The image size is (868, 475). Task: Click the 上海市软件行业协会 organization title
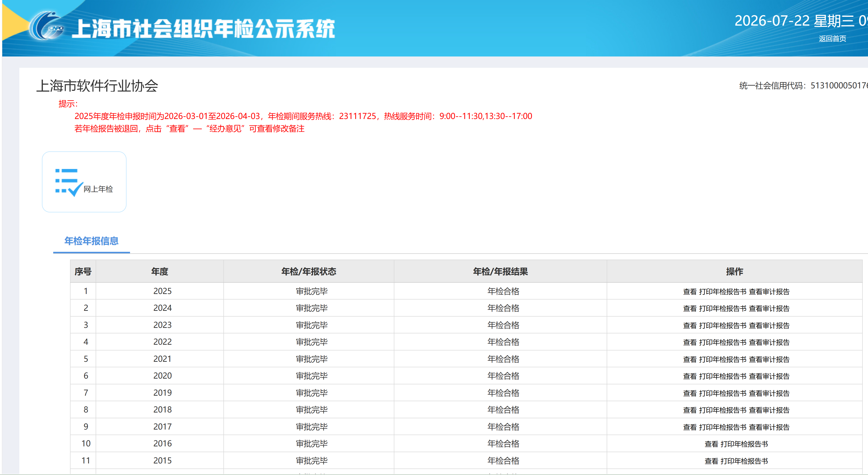97,86
